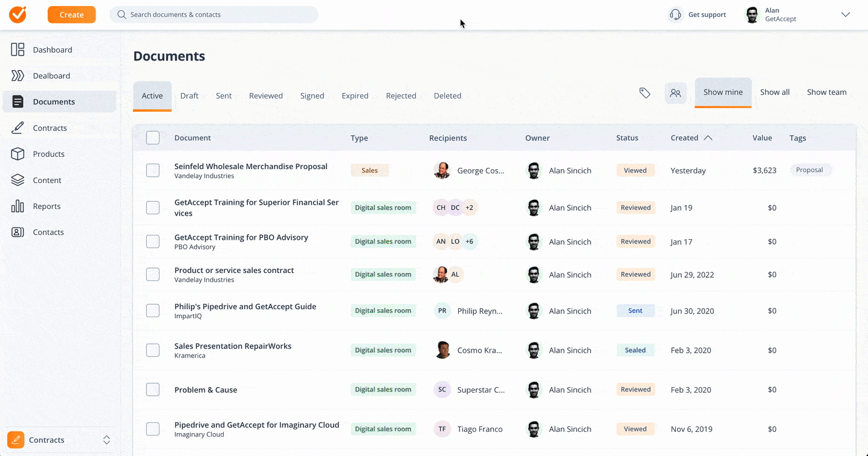Viewport: 868px width, 456px height.
Task: Switch to the Sent tab
Action: (x=224, y=95)
